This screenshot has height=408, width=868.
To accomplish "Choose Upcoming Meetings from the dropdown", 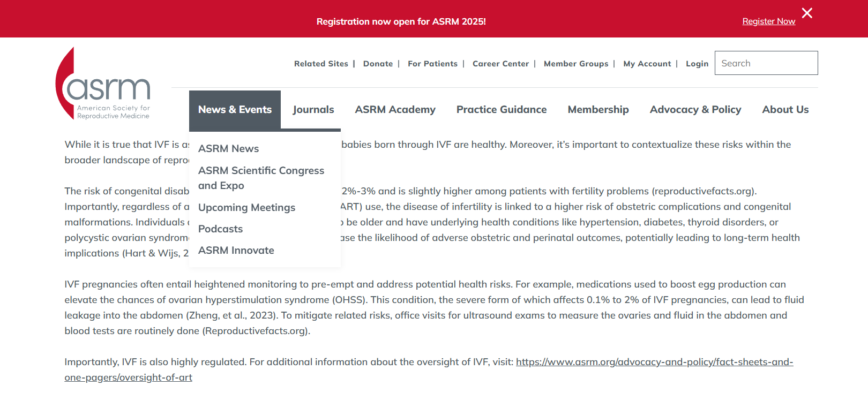I will (246, 208).
